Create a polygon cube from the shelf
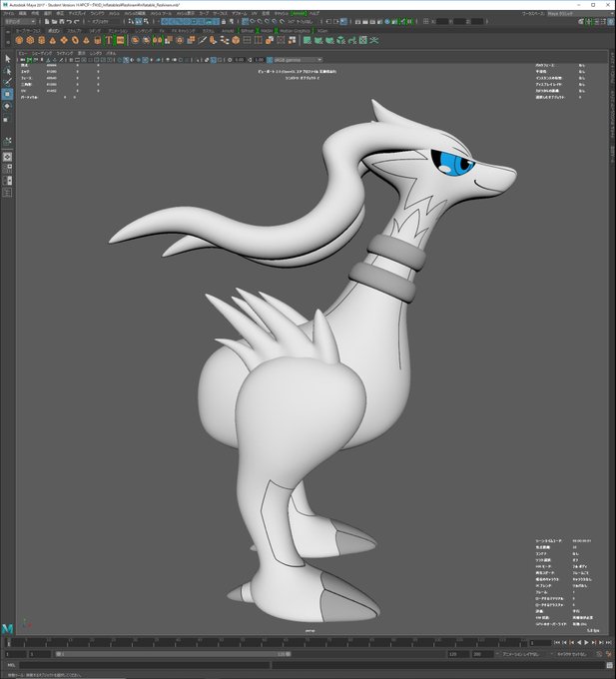 (x=30, y=40)
